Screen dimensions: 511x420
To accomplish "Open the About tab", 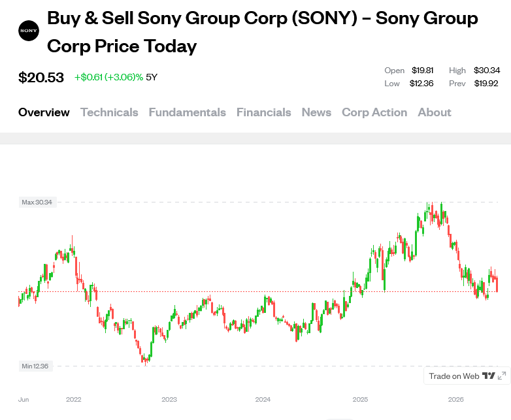I will pos(435,112).
